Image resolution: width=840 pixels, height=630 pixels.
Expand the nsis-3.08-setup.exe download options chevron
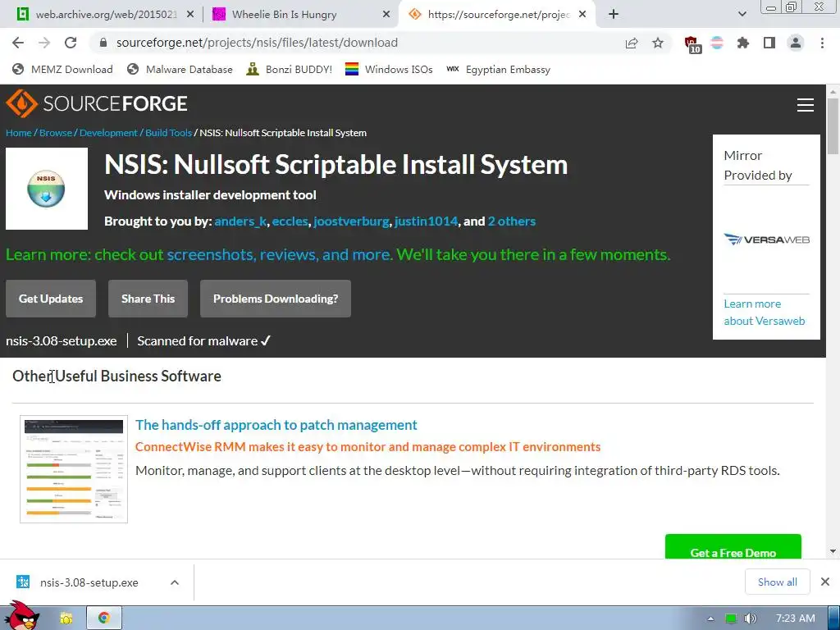click(175, 582)
